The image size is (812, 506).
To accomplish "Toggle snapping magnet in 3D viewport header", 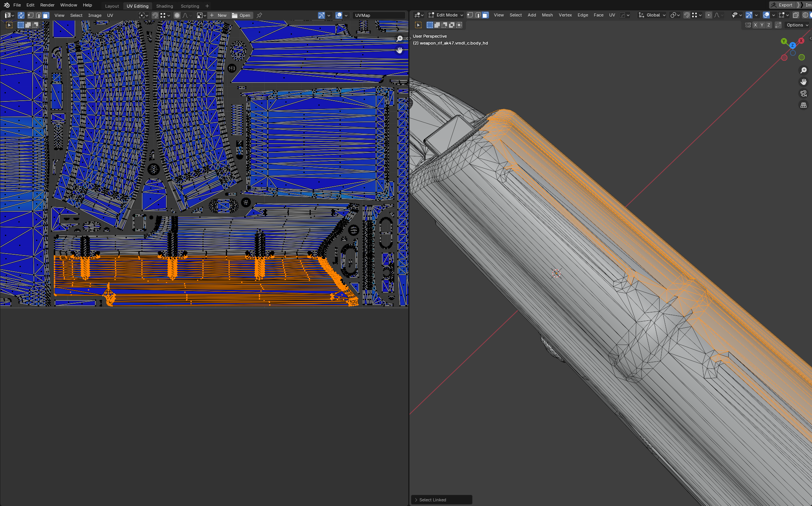I will (686, 15).
